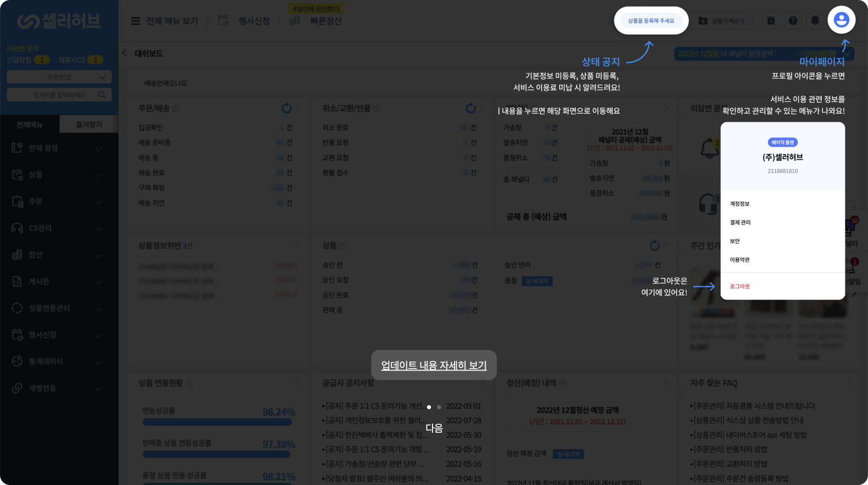Click the search magnifier icon in sidebar
This screenshot has height=485, width=868.
click(102, 95)
